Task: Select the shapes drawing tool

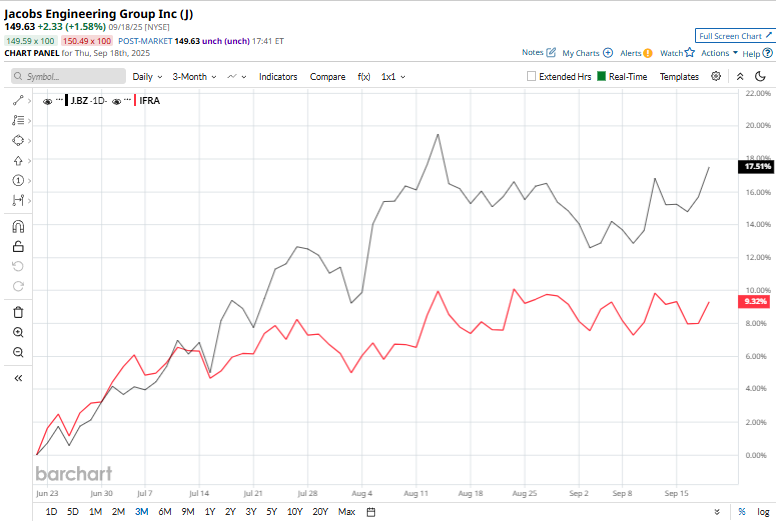Action: (18, 141)
